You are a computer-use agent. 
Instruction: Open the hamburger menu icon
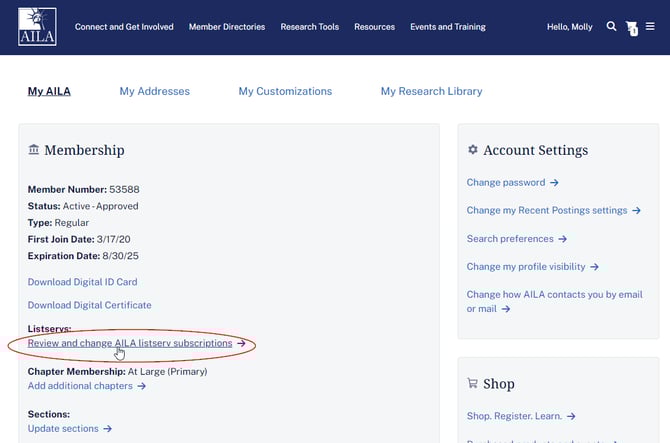(x=650, y=26)
